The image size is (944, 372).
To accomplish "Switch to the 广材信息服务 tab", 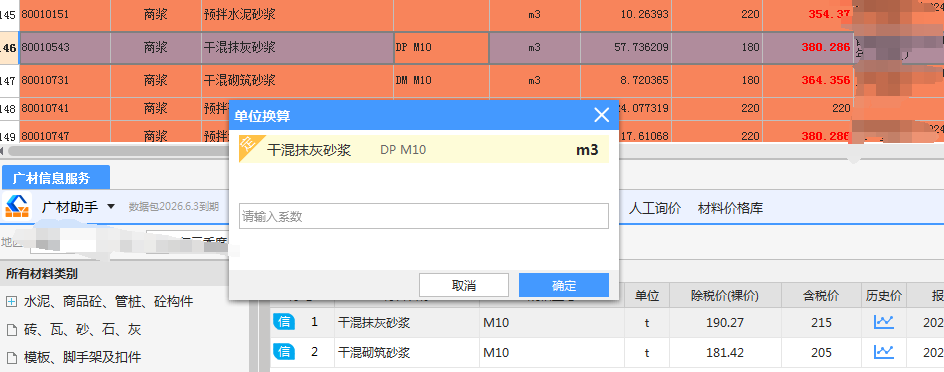I will pyautogui.click(x=56, y=178).
